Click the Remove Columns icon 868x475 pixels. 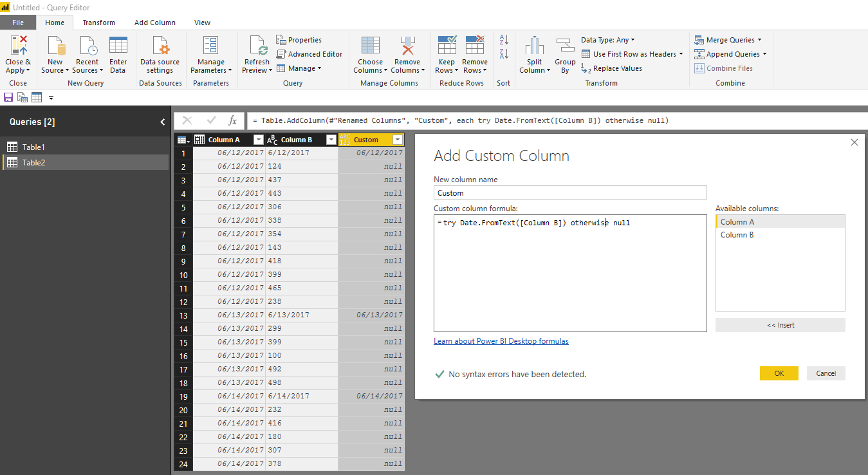click(x=407, y=46)
